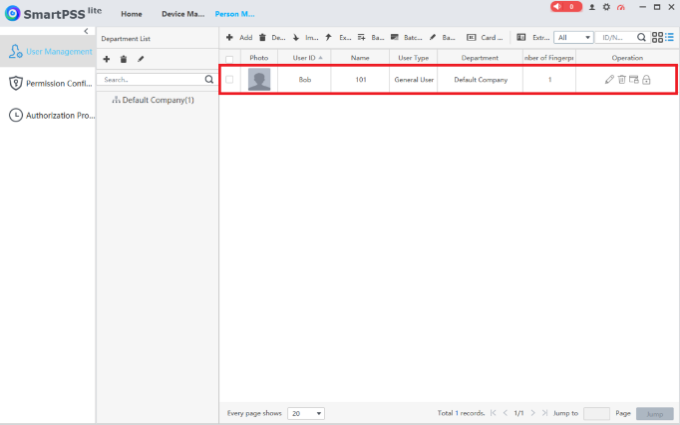This screenshot has height=425, width=680.
Task: Add a new department with plus icon
Action: pyautogui.click(x=106, y=59)
